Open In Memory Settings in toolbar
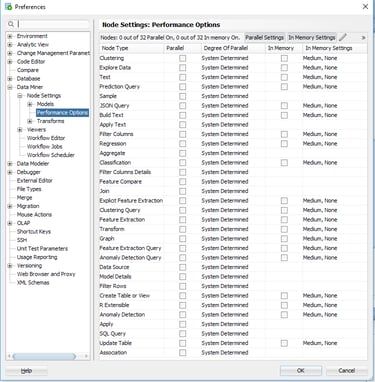Viewport: 375px width, 382px height. coord(312,38)
